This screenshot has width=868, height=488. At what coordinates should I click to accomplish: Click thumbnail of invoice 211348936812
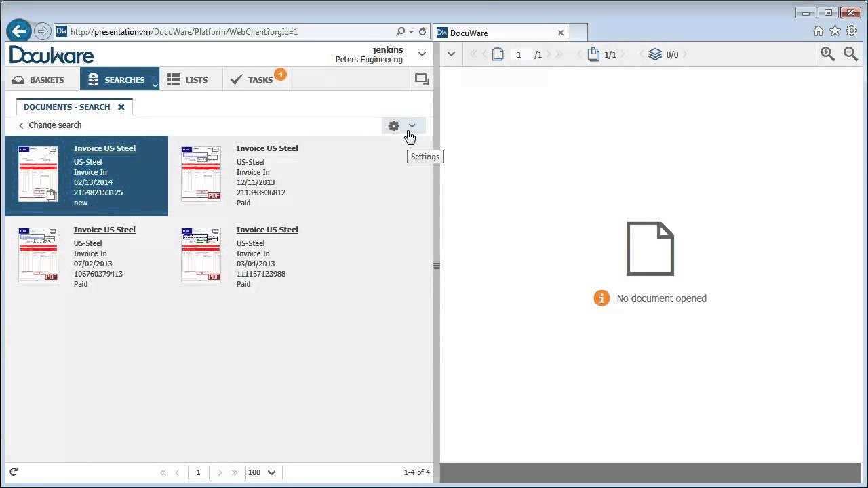(x=201, y=174)
